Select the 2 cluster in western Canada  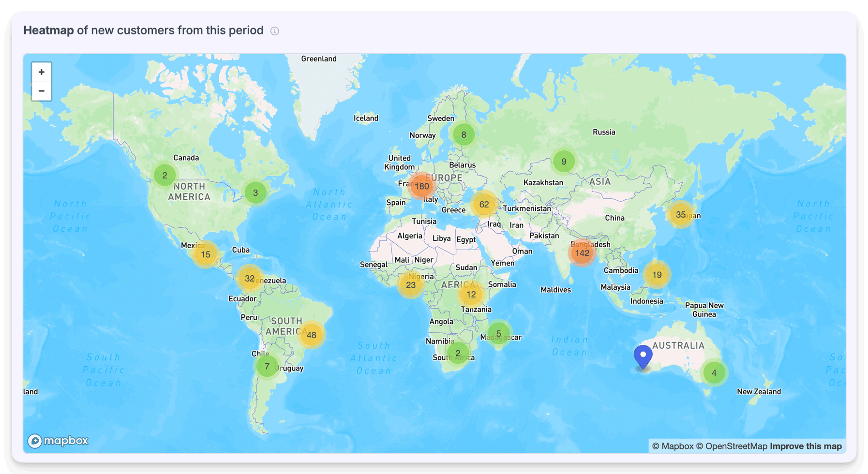165,175
